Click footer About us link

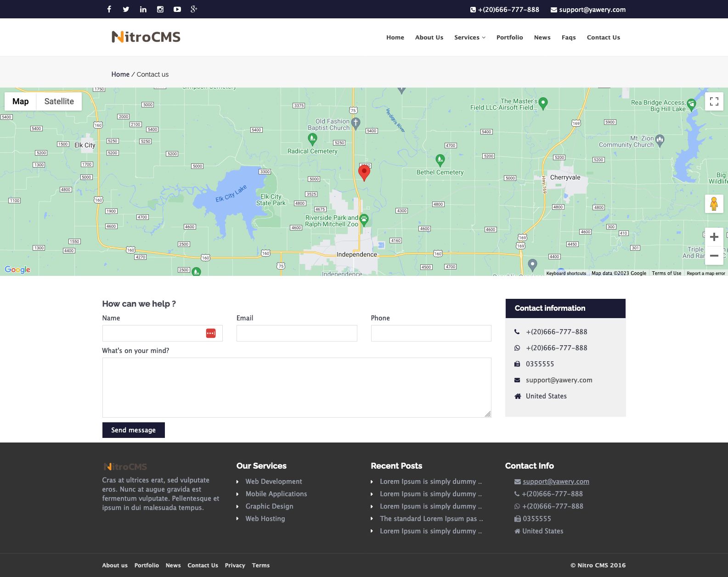[x=115, y=566]
